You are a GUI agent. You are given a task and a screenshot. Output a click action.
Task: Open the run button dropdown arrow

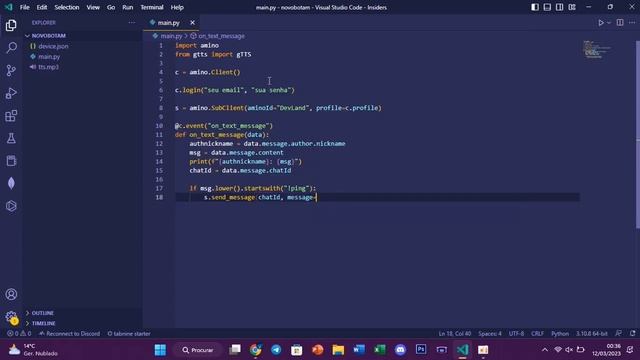point(609,23)
